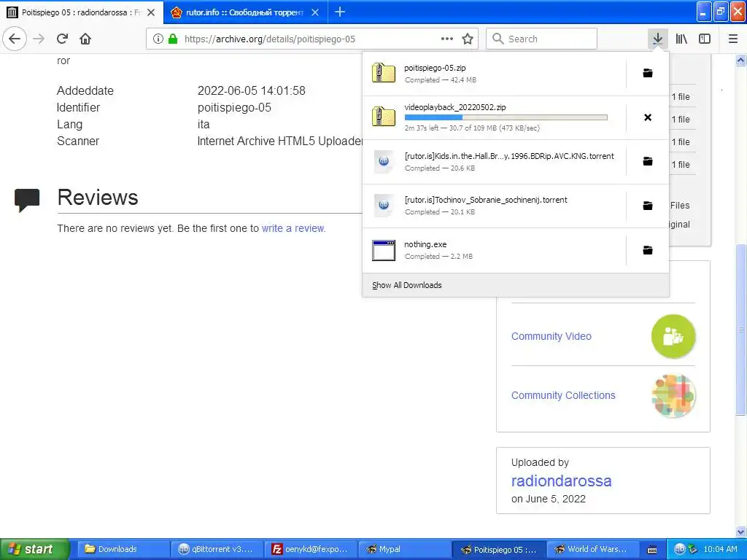The image size is (747, 560).
Task: Click the qBittorrent system tray icon
Action: tap(680, 548)
